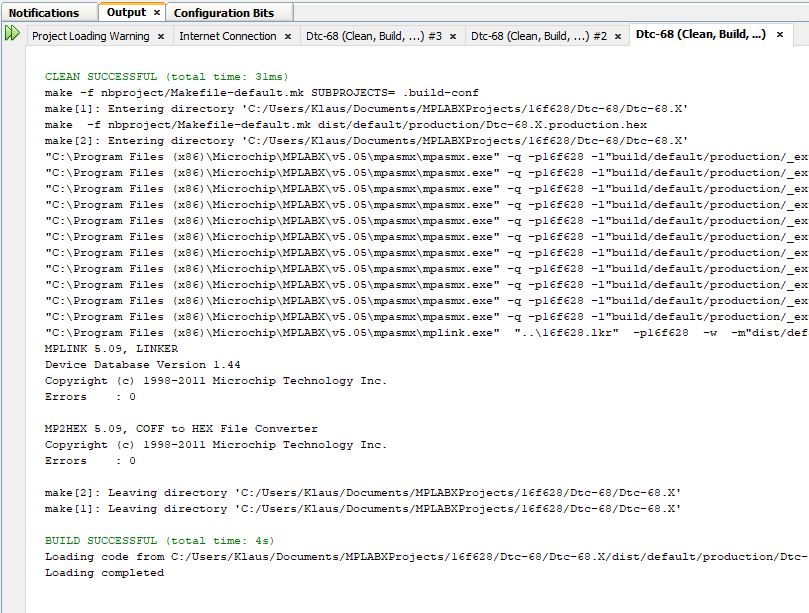The width and height of the screenshot is (809, 613).
Task: Select the active bold Dtc-68 build tab
Action: click(x=700, y=34)
